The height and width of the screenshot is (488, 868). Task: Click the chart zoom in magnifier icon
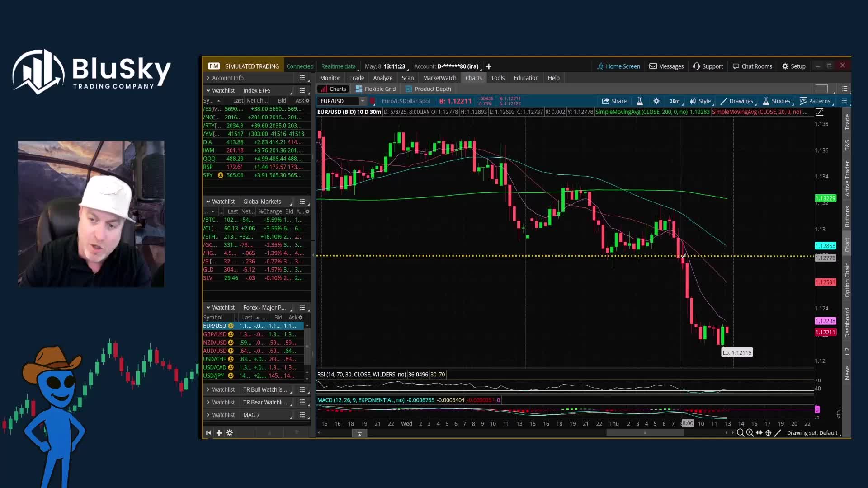pos(750,433)
